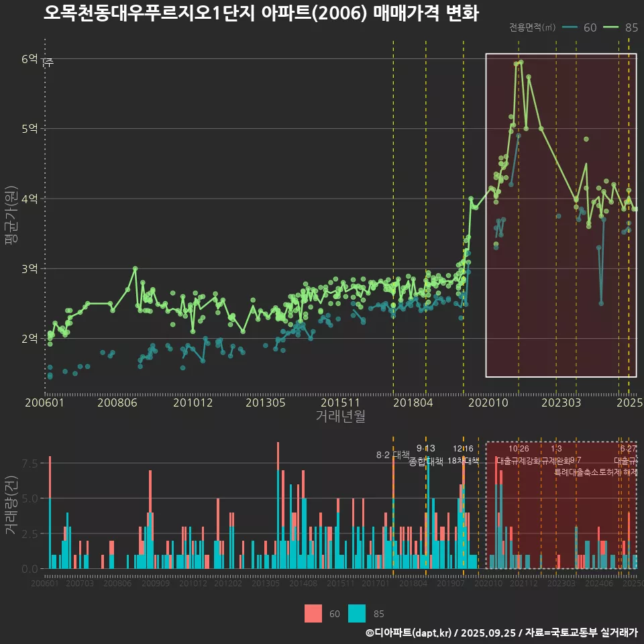Screen dimensions: 644x644
Task: Click the 평균가(원) y-axis title
Action: click(10, 225)
